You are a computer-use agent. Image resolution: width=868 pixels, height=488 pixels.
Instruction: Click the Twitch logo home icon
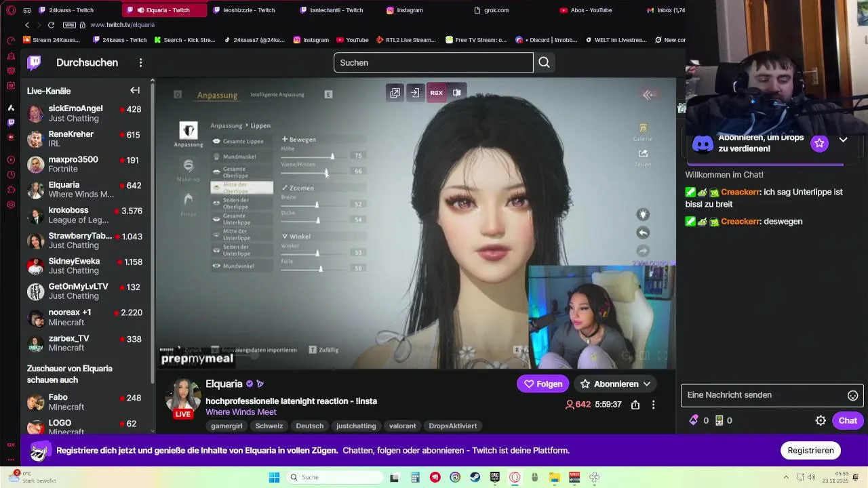(x=34, y=63)
